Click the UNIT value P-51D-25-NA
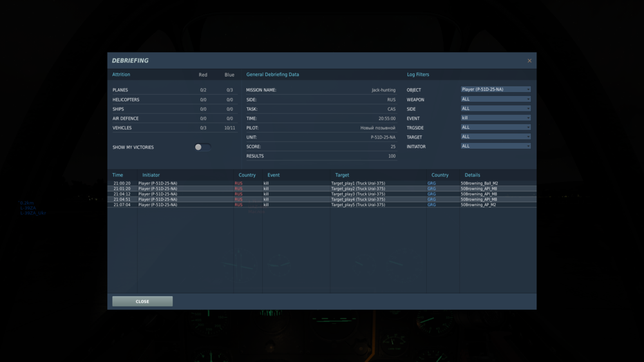The width and height of the screenshot is (644, 362). click(383, 137)
